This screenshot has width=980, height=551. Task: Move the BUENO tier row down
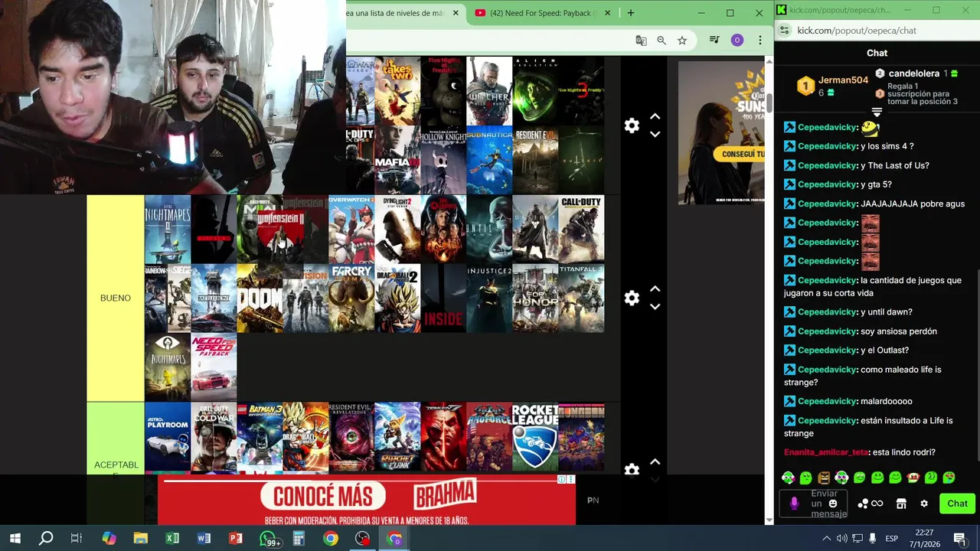[655, 306]
